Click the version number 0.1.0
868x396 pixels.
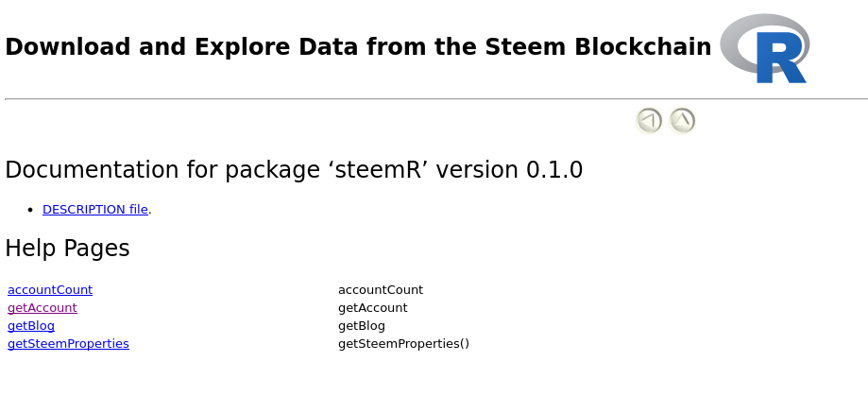tap(554, 170)
